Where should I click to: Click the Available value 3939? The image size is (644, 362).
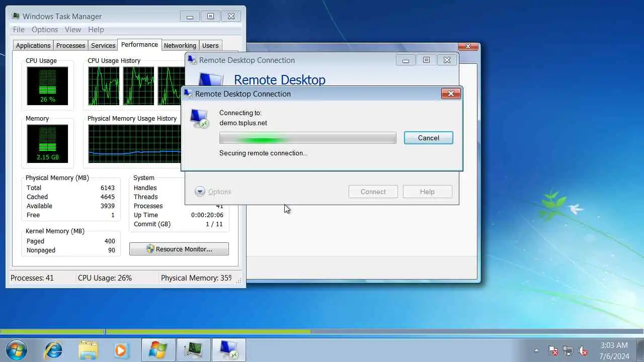coord(108,206)
